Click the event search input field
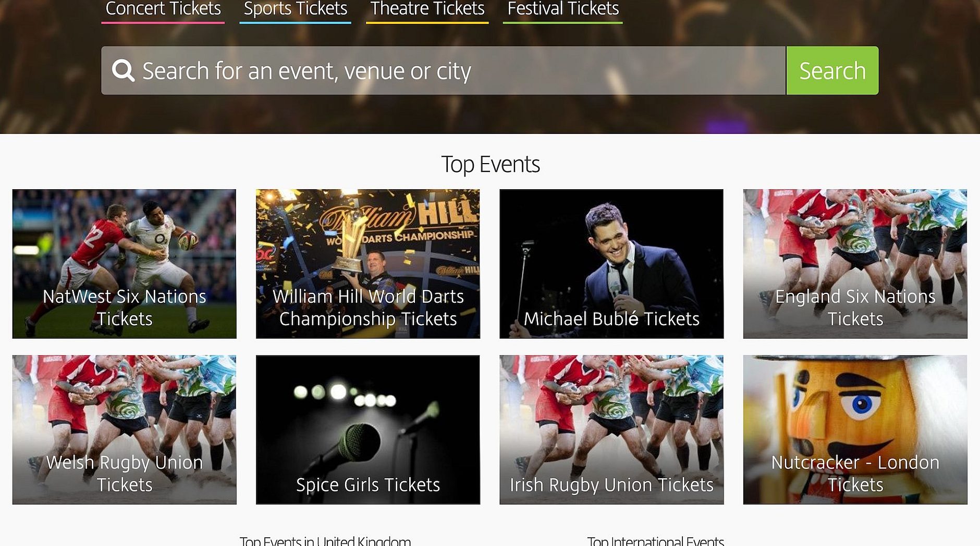Image resolution: width=980 pixels, height=546 pixels. click(443, 70)
